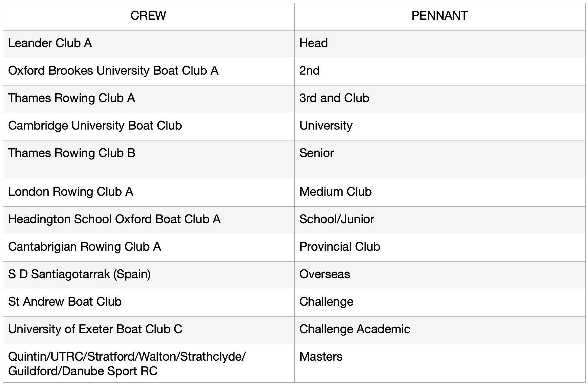Select the Overseas pennant cell
Viewport: 588px width, 386px height.
tap(325, 274)
